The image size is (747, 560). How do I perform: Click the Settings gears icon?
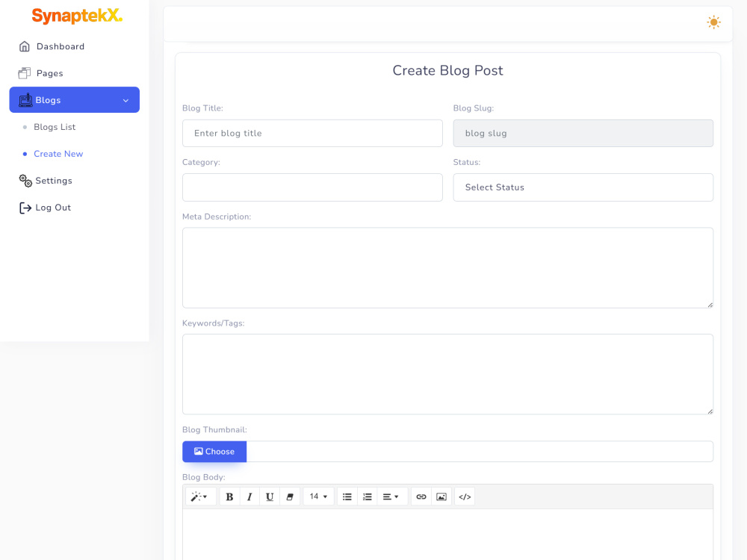click(25, 181)
